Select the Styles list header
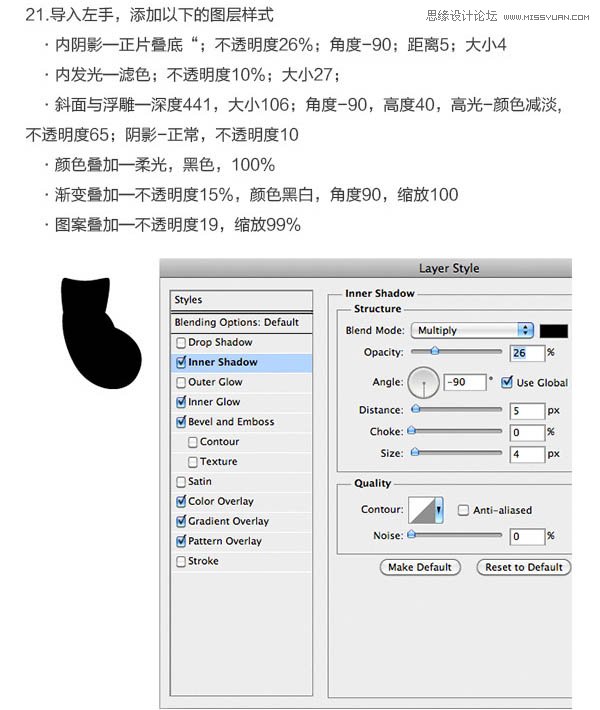Image resolution: width=600 pixels, height=710 pixels. coord(241,300)
